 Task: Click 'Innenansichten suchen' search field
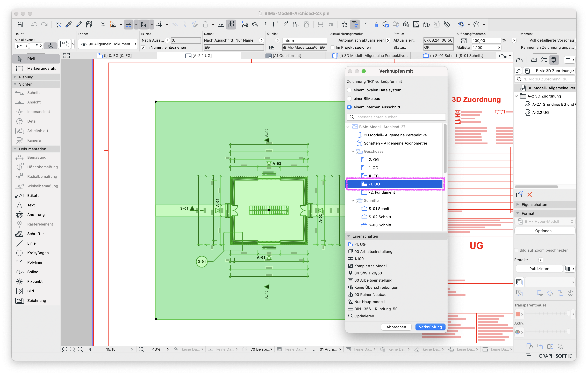coord(396,117)
